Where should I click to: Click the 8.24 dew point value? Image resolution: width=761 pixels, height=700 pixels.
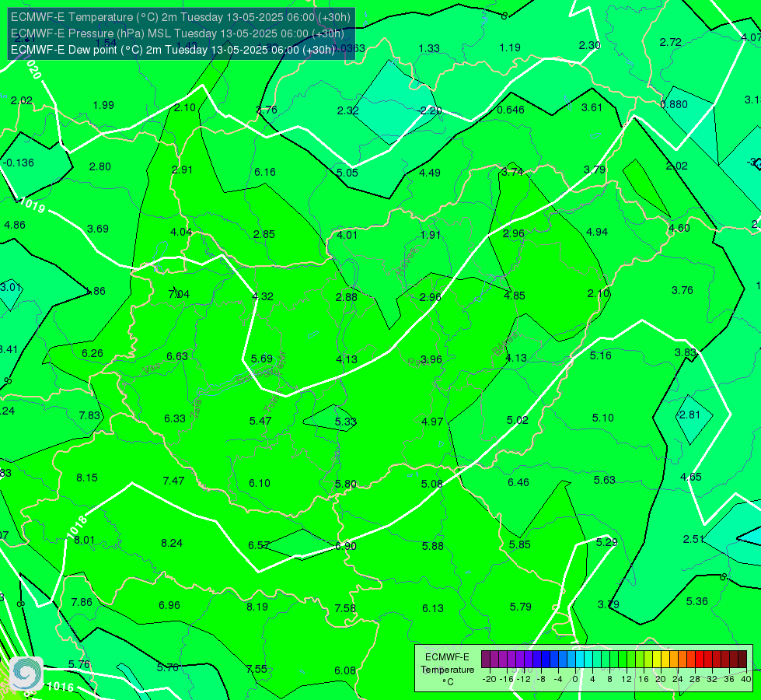coord(172,543)
